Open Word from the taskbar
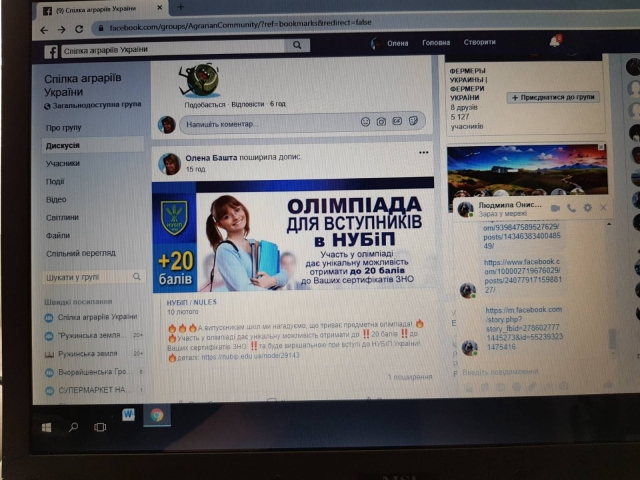Screen dimensions: 640x480 pos(129,415)
